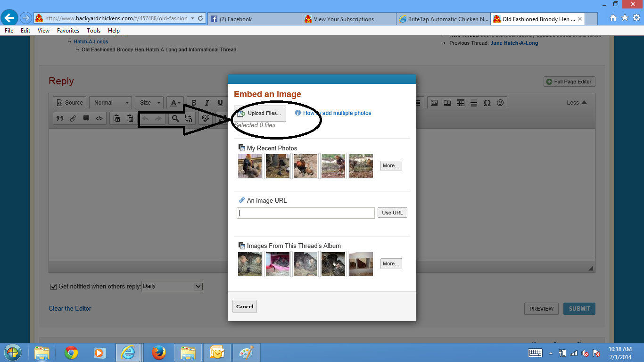Launch Firefox from the taskbar
This screenshot has height=362, width=644.
pos(158,353)
